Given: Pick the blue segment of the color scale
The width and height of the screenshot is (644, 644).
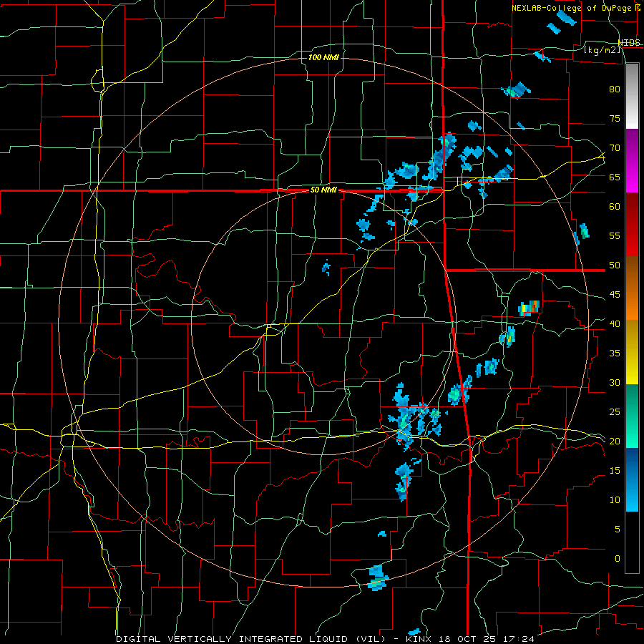Looking at the screenshot, I should click(x=632, y=479).
